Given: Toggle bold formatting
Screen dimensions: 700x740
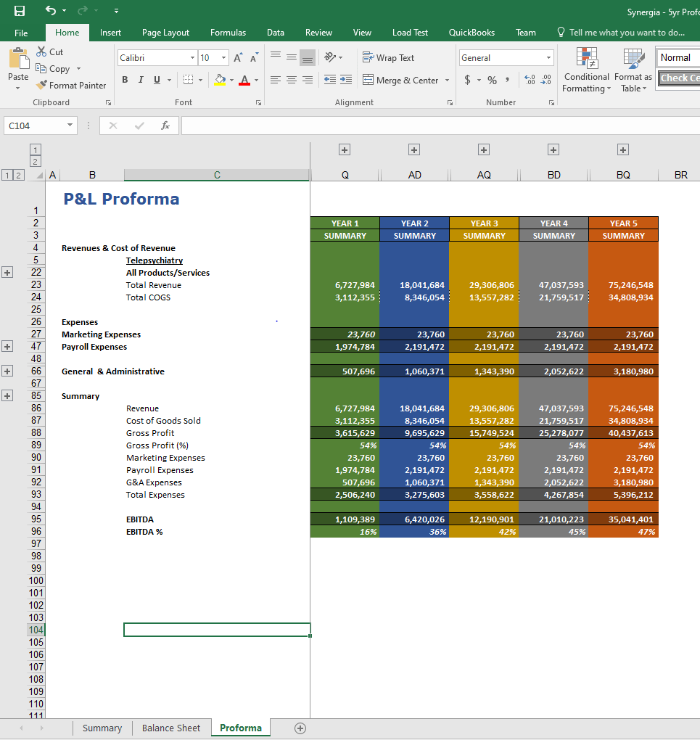Looking at the screenshot, I should point(125,81).
